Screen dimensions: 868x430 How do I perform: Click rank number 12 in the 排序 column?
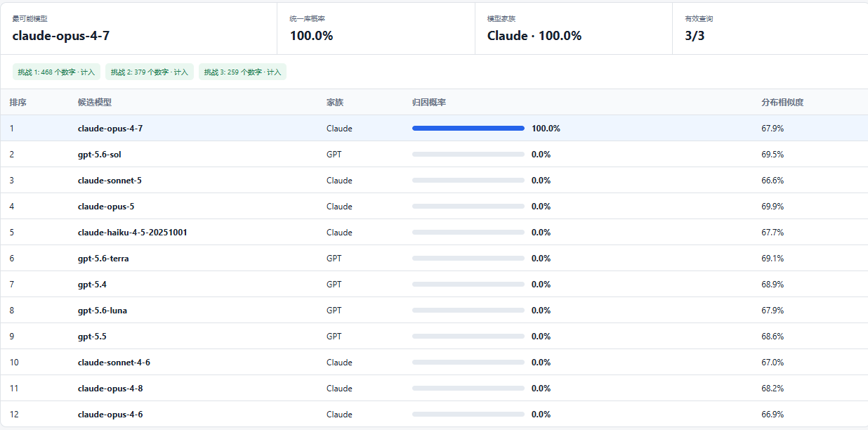[x=14, y=415]
